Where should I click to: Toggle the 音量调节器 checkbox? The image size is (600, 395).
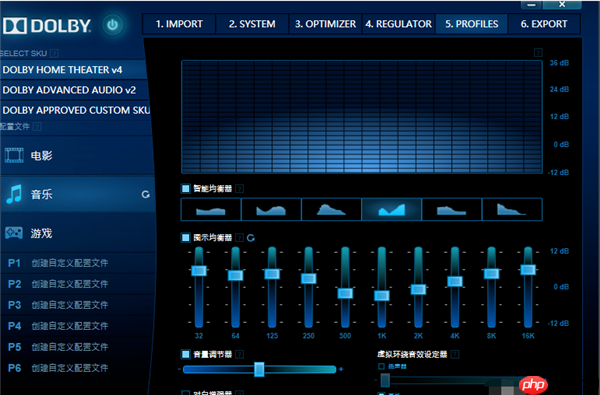186,354
